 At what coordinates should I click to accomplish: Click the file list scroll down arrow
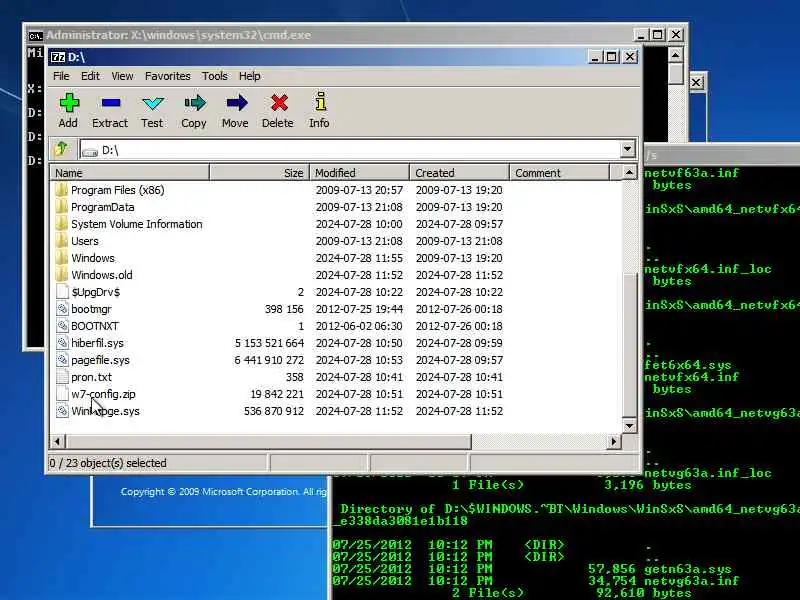[630, 426]
